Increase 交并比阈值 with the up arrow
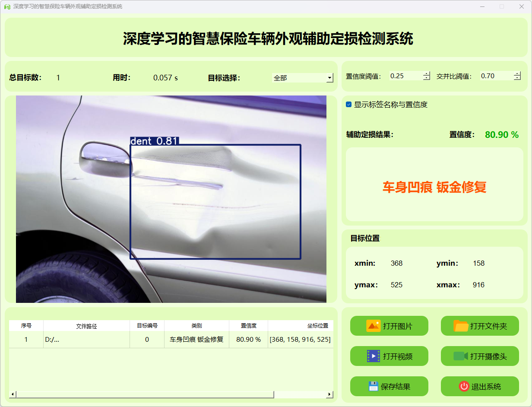 click(x=517, y=74)
